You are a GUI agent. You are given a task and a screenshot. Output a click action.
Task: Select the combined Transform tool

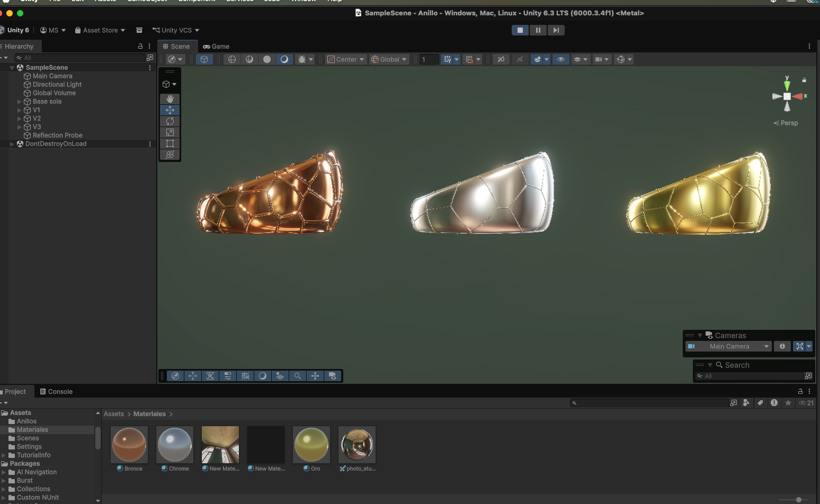coord(170,155)
